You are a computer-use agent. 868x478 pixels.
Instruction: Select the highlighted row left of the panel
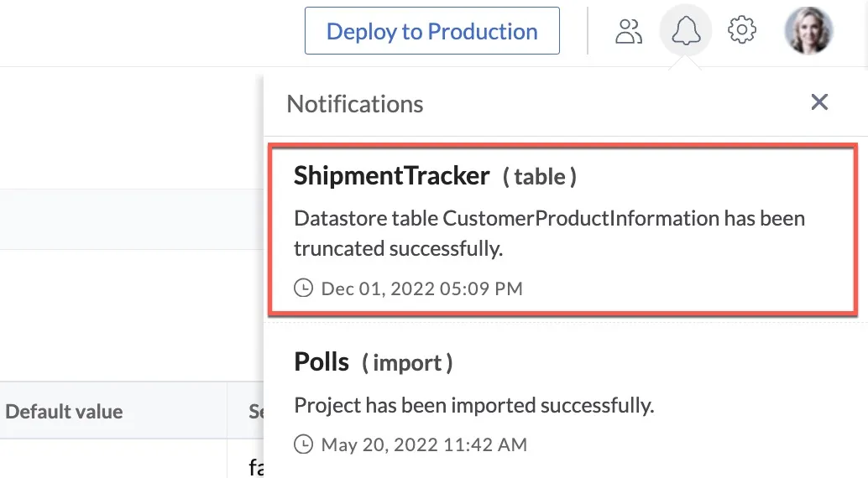pos(132,219)
